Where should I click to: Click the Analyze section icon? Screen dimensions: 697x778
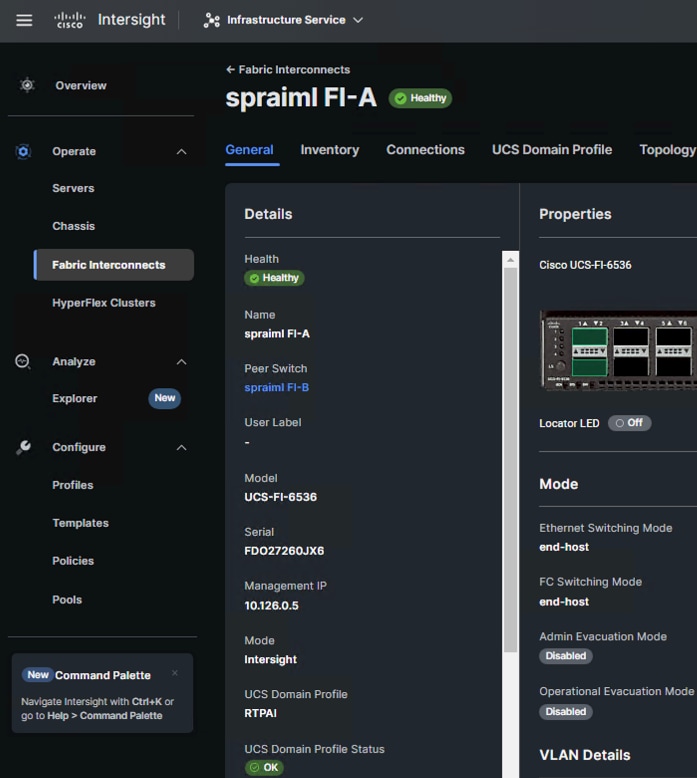click(x=23, y=362)
